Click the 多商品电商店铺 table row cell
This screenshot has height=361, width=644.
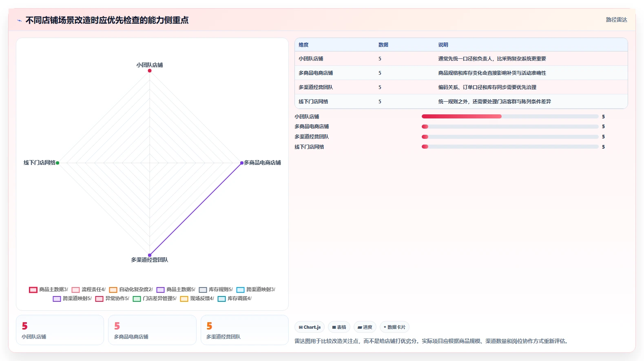tap(316, 73)
